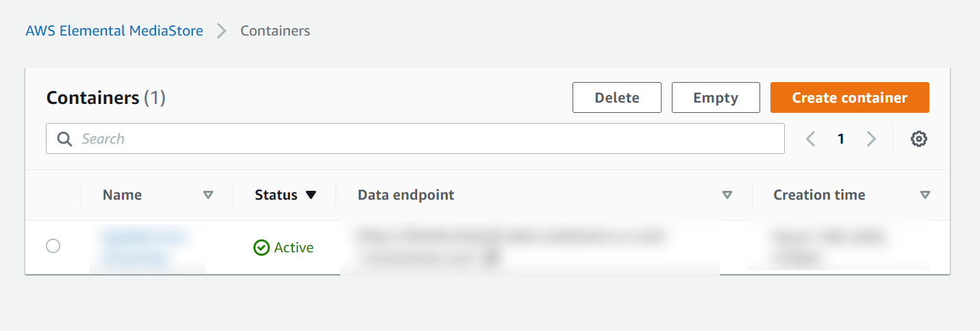
Task: Select the Containers breadcrumb item
Action: pos(275,31)
